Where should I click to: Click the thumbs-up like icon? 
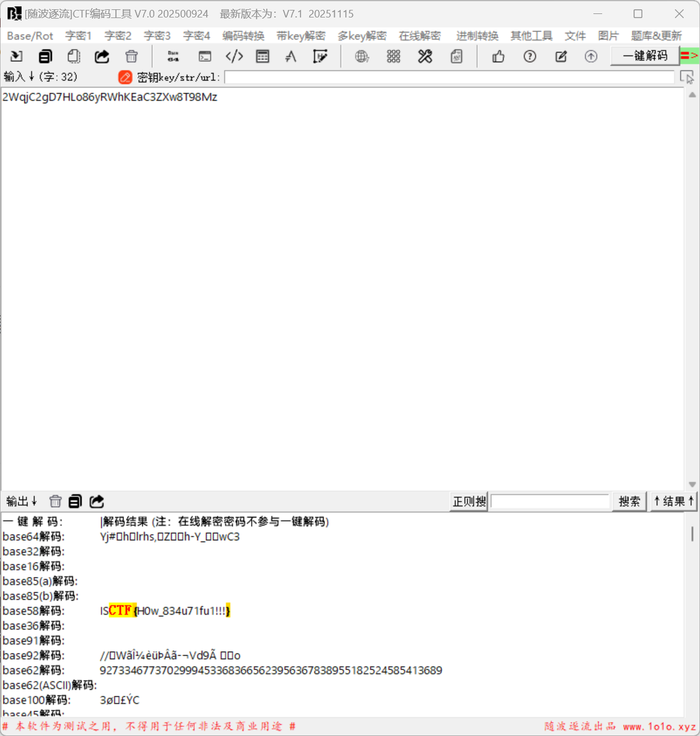click(x=499, y=57)
